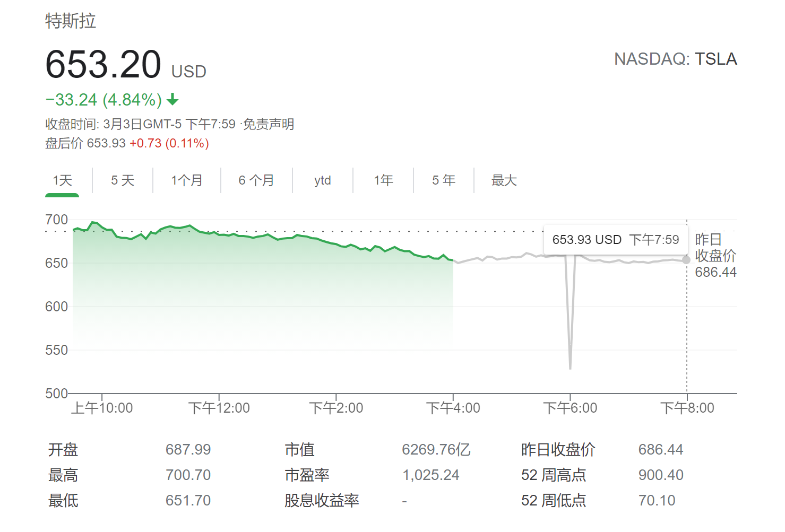Click the green down arrow beside the percentage change

(172, 100)
